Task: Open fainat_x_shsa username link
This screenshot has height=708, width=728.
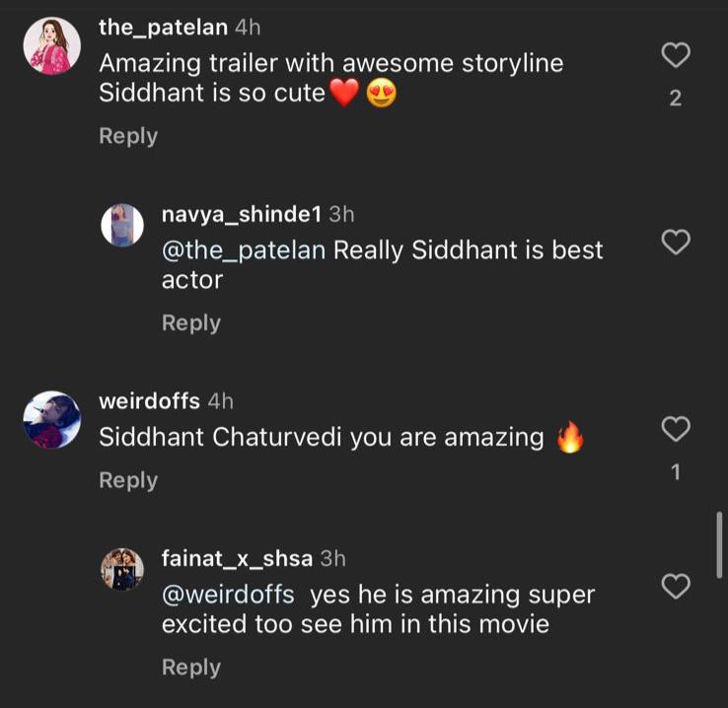Action: click(237, 559)
